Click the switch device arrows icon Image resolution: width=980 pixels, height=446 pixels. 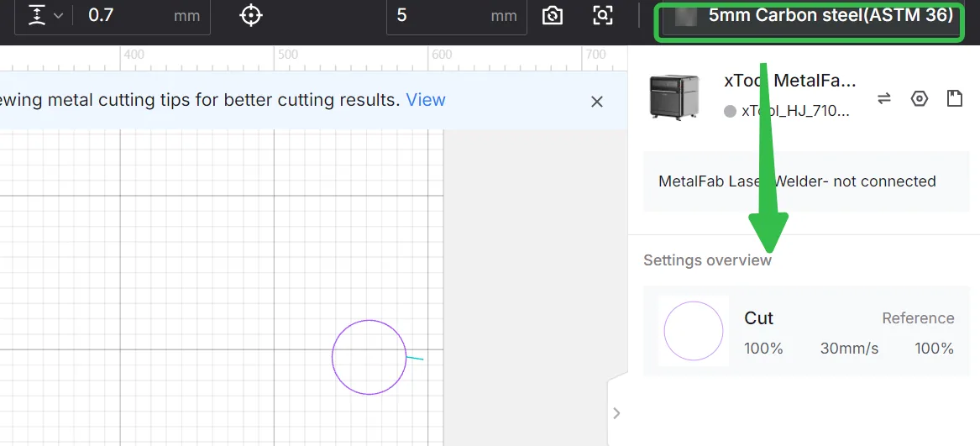883,98
